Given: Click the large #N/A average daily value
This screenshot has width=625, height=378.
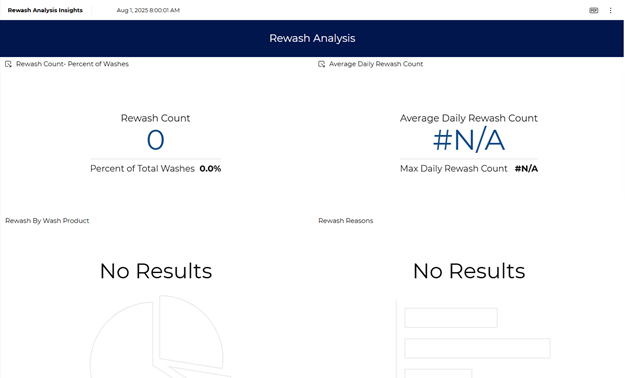Looking at the screenshot, I should (469, 140).
